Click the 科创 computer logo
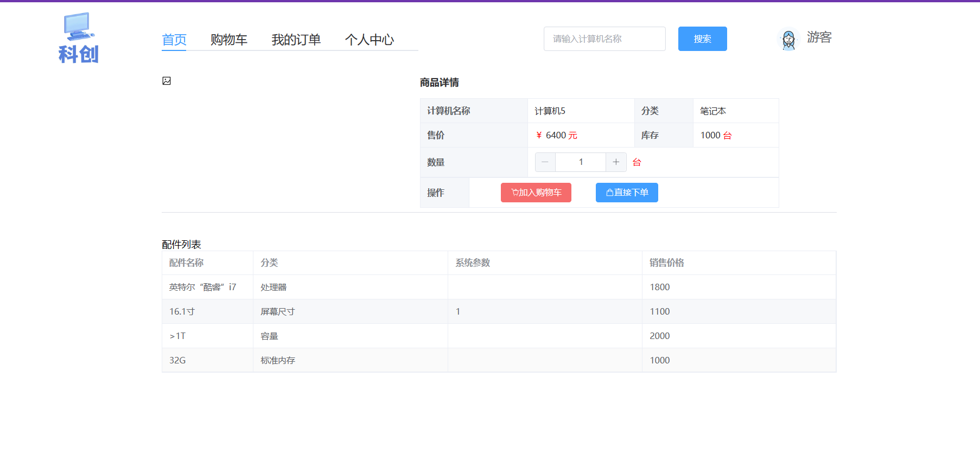Screen dimensions: 980x473 click(79, 38)
